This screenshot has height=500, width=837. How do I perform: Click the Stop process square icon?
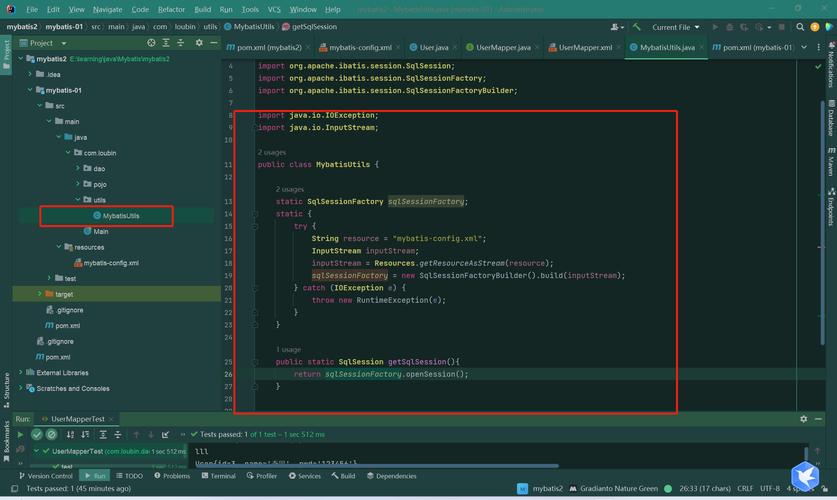(781, 27)
